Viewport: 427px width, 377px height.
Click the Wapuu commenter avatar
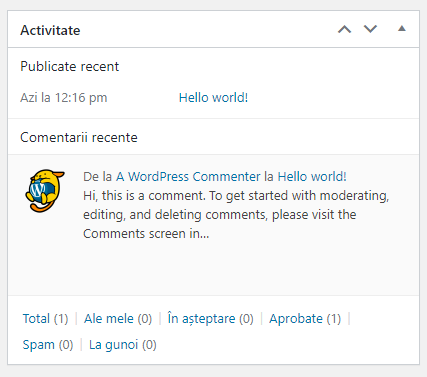(45, 191)
